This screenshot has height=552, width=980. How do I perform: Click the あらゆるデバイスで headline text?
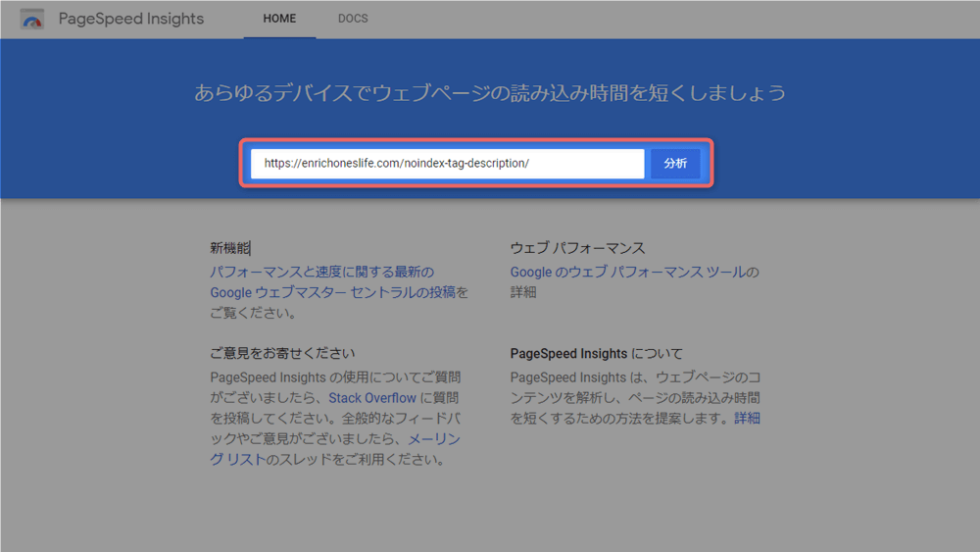490,92
